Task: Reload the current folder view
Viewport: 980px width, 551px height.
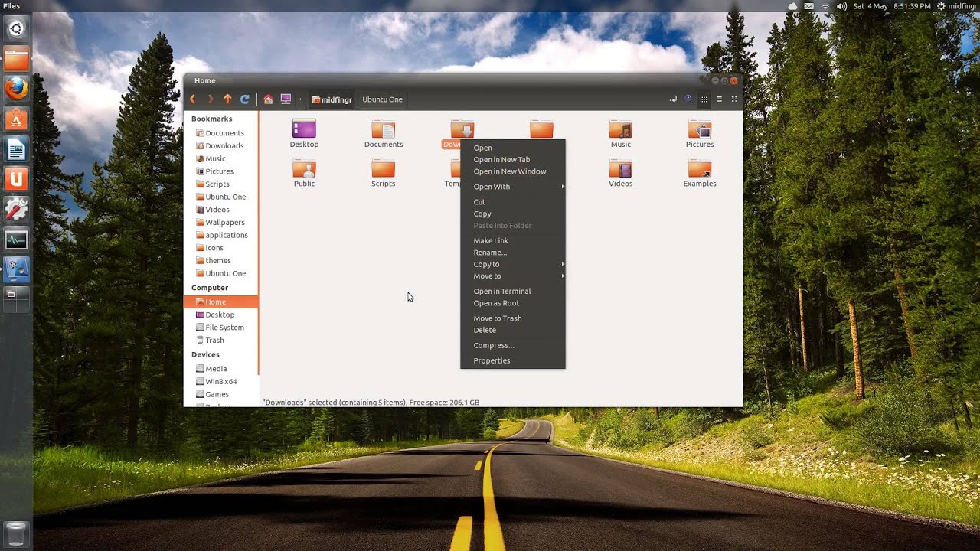Action: click(245, 99)
